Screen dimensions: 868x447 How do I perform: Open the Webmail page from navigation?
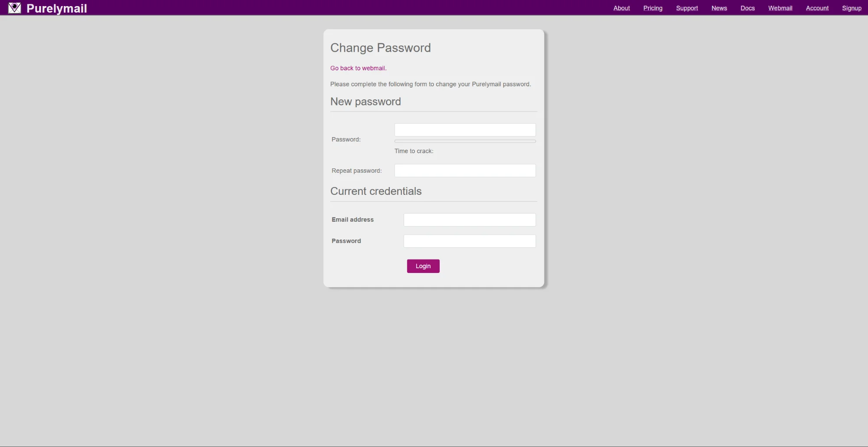coord(780,8)
